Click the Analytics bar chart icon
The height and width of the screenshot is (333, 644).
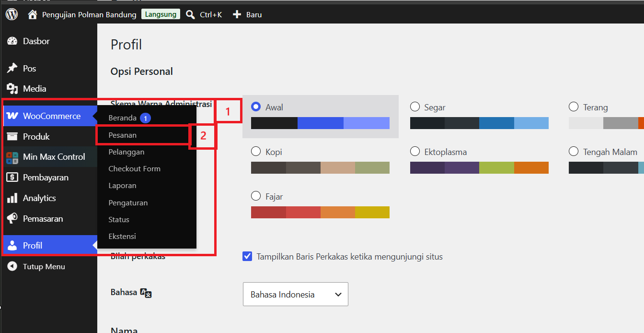click(12, 198)
